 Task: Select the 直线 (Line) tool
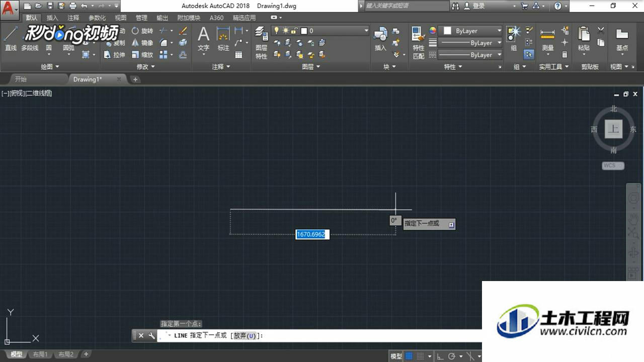click(x=11, y=39)
